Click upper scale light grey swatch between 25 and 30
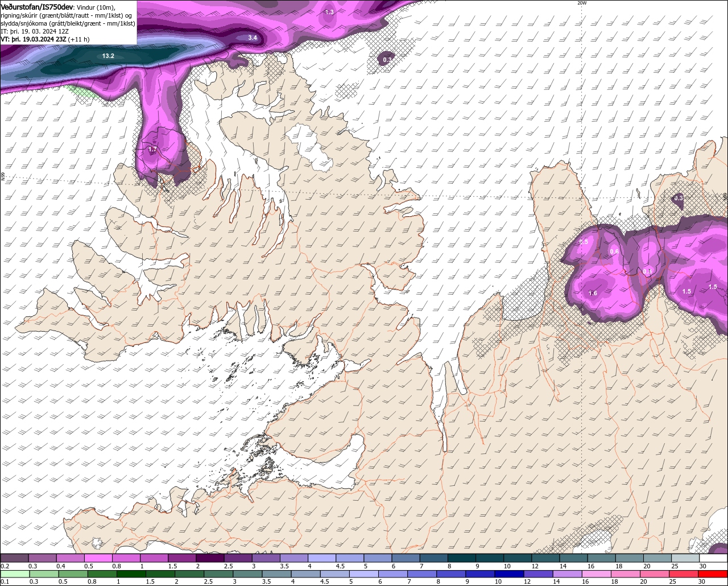 685,558
